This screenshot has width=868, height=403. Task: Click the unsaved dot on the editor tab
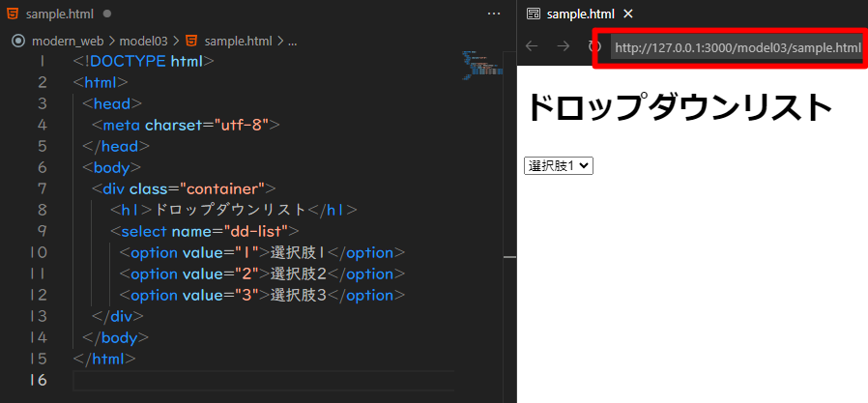(x=107, y=14)
